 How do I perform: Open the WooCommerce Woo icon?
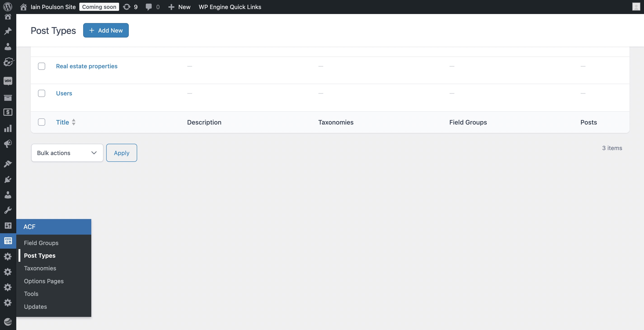(8, 81)
